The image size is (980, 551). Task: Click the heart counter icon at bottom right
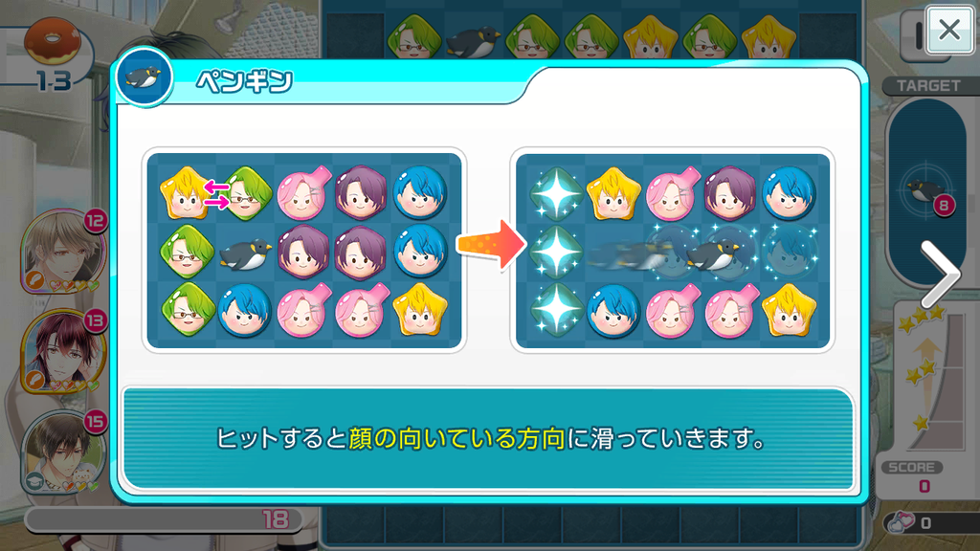tap(900, 521)
